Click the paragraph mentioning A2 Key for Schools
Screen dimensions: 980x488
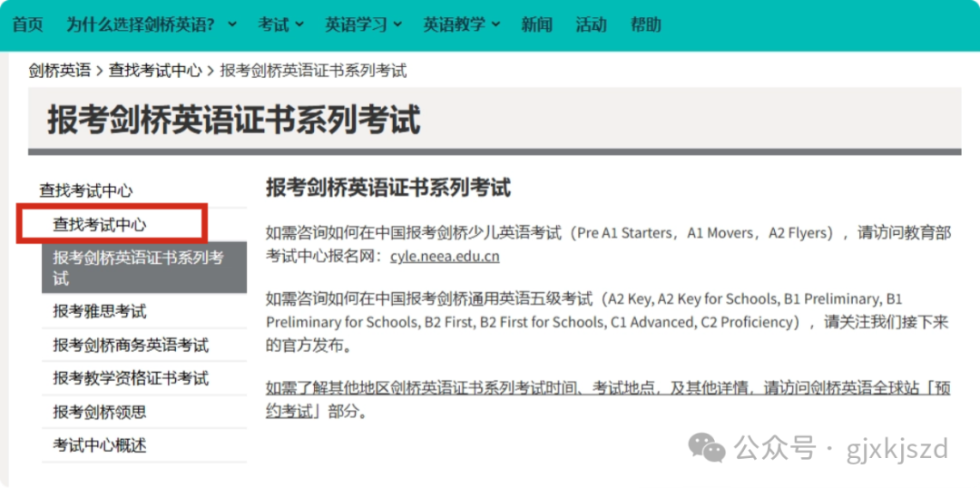(x=608, y=322)
